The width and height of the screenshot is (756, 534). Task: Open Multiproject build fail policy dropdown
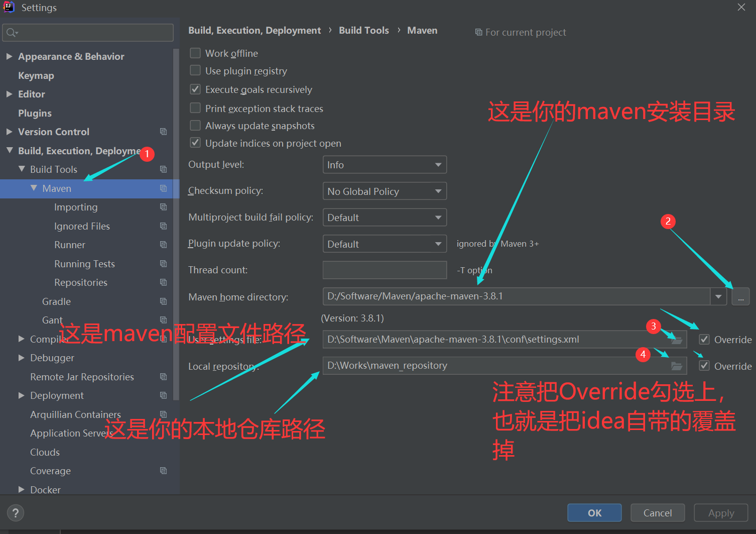coord(385,218)
